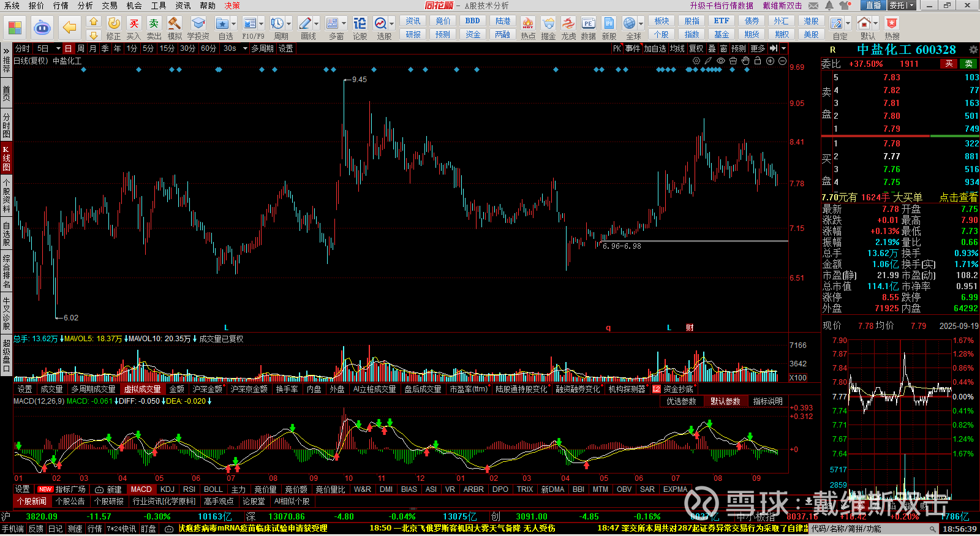This screenshot has width=980, height=536.
Task: Click the up arrow navigation icon
Action: click(93, 21)
